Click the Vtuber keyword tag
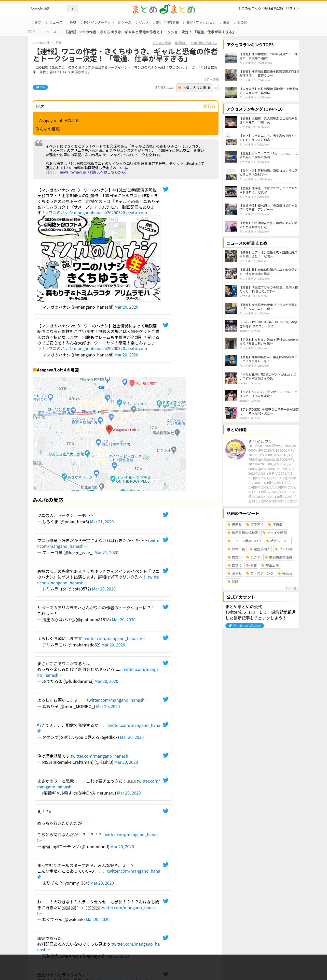Image resolution: width=327 pixels, height=980 pixels. pos(285,574)
